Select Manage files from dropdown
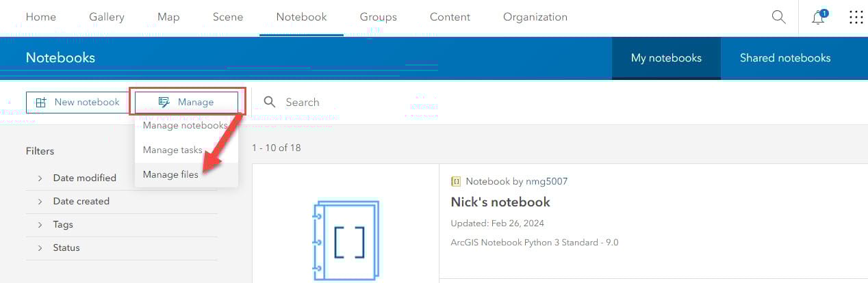 (x=170, y=174)
